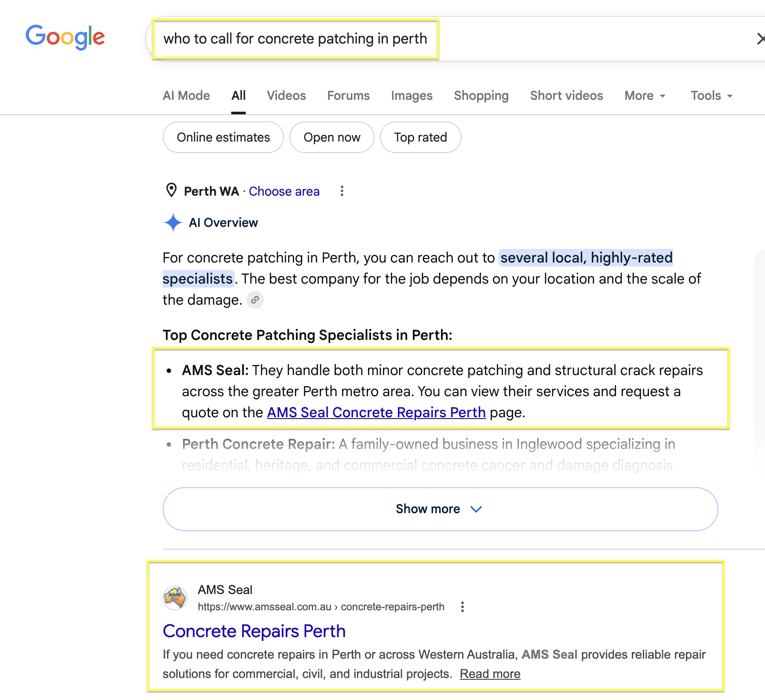Click the highlighted 'several local, highly-rated' text
The width and height of the screenshot is (765, 700).
click(586, 258)
